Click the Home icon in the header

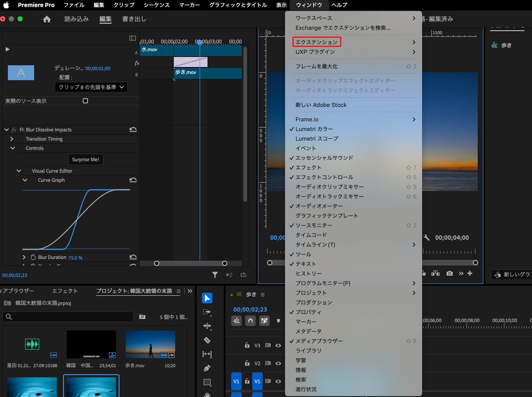click(47, 19)
